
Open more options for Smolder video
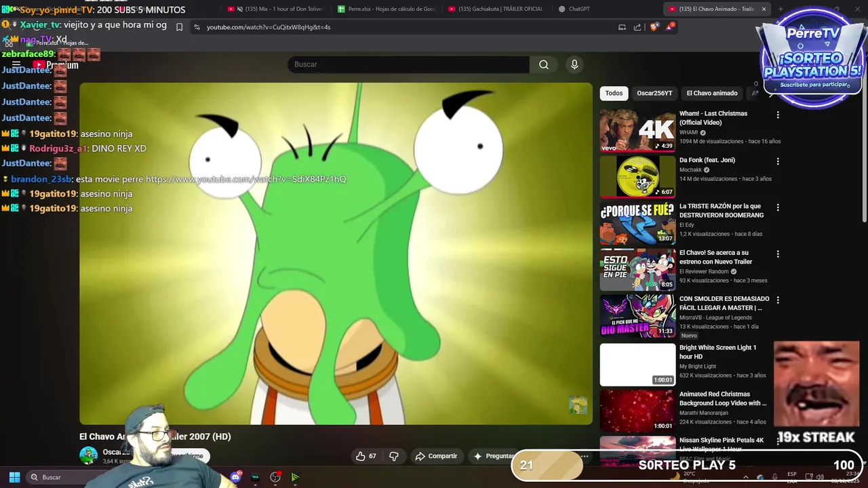778,300
